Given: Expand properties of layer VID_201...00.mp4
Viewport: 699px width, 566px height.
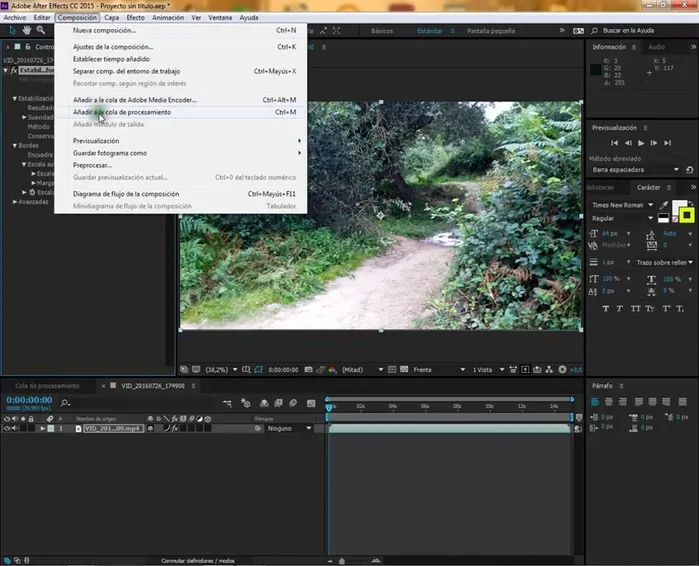Looking at the screenshot, I should pos(42,428).
